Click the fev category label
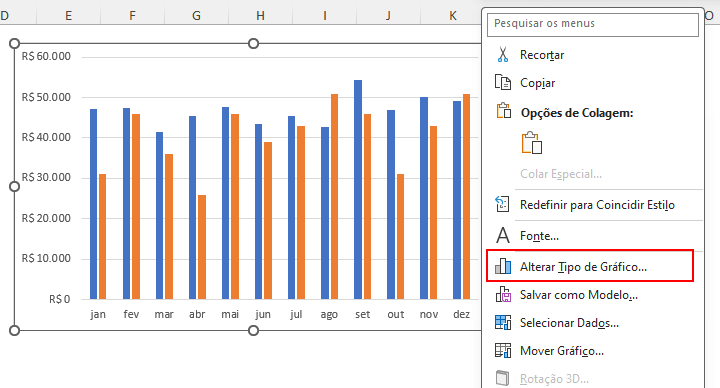This screenshot has height=388, width=720. point(131,314)
